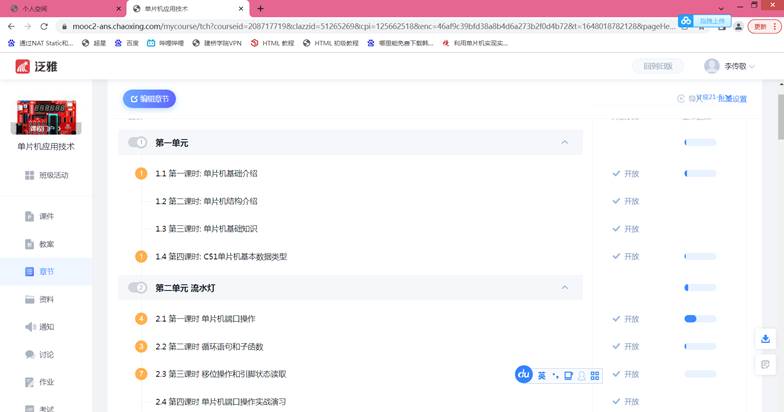Screen dimensions: 784x412
Task: Open the 教案 section in sidebar
Action: (x=39, y=244)
